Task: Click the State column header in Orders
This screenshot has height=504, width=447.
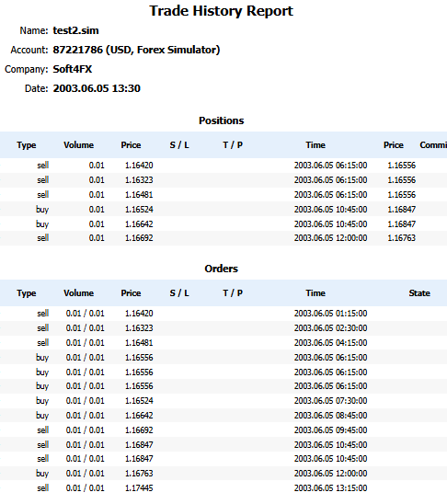Action: coord(419,293)
